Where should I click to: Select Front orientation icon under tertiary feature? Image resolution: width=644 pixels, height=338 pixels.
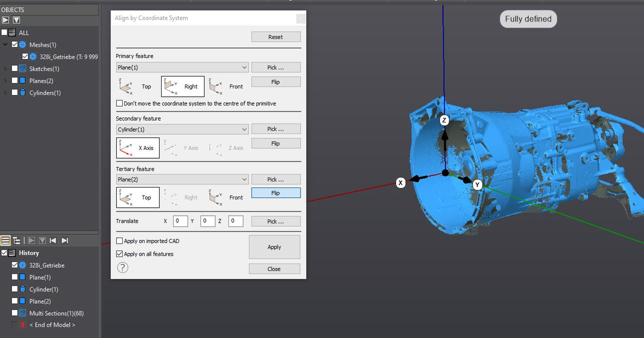point(227,197)
